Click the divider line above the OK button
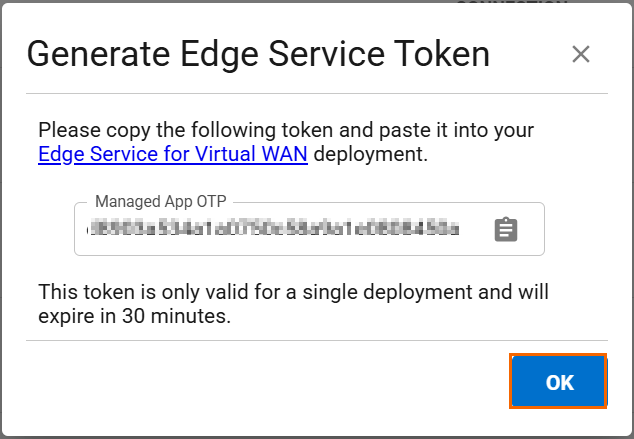 (317, 340)
